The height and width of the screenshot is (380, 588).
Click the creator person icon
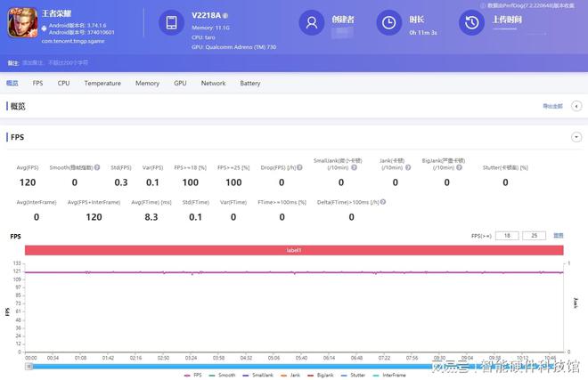point(311,22)
